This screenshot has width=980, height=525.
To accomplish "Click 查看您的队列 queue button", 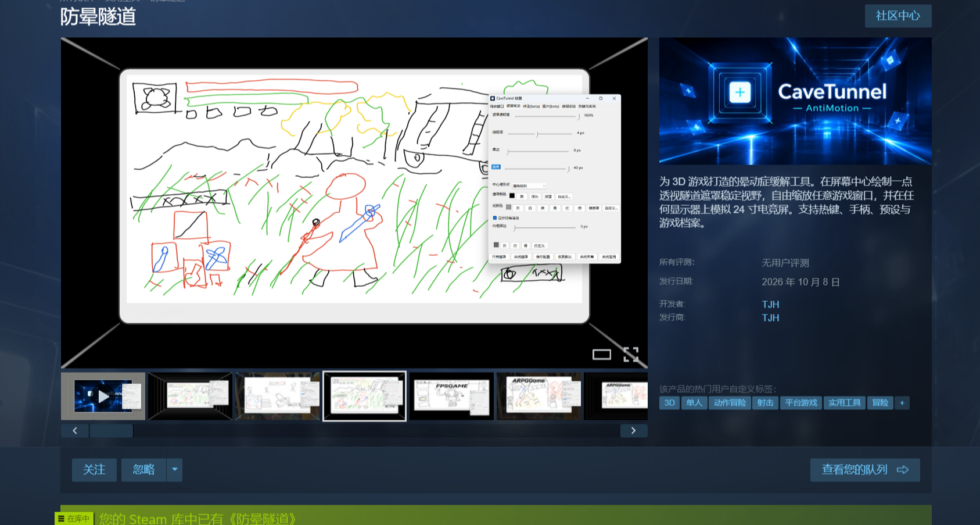I will (865, 470).
